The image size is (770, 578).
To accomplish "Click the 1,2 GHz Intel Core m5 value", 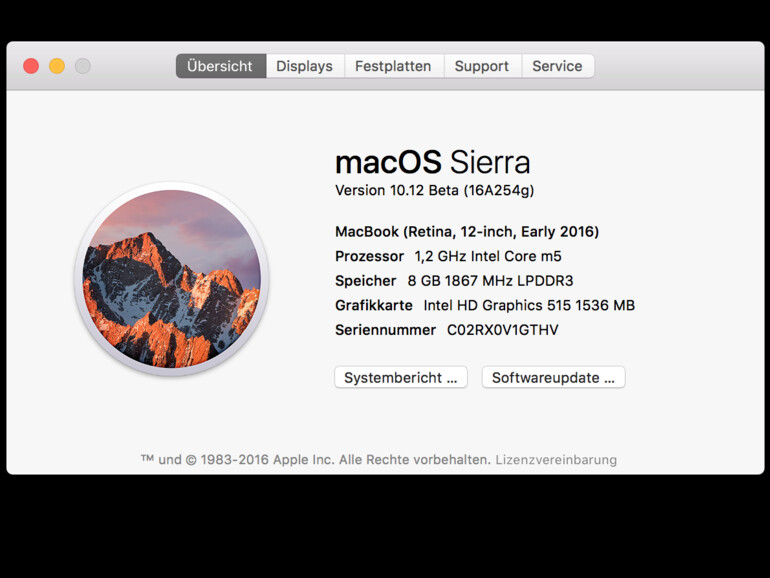I will [488, 256].
